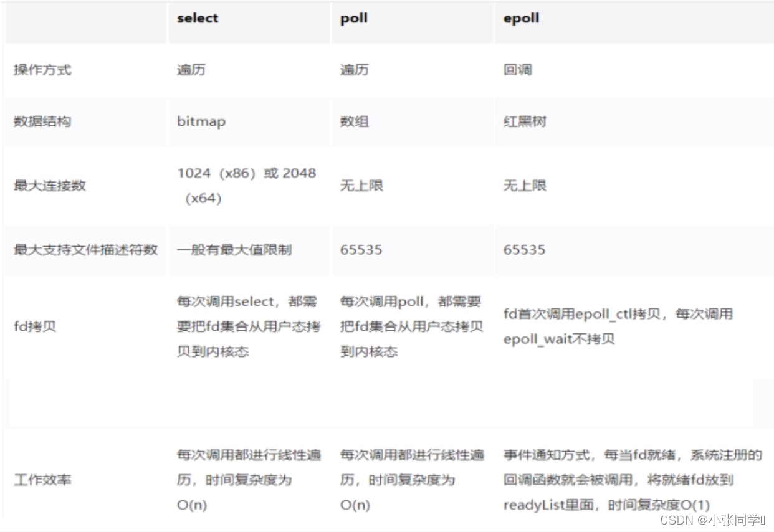Click the 'bitmap' cell
This screenshot has width=774, height=532.
pos(201,121)
